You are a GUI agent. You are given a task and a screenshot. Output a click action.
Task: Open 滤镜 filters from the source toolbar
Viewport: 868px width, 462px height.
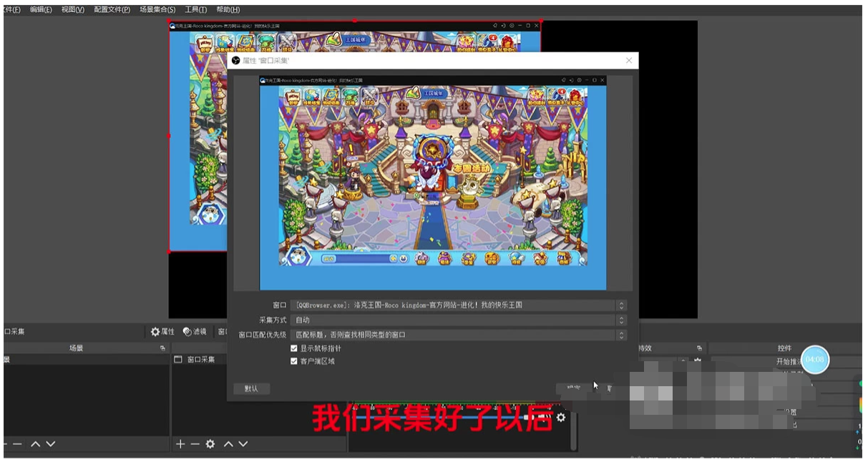click(x=195, y=332)
